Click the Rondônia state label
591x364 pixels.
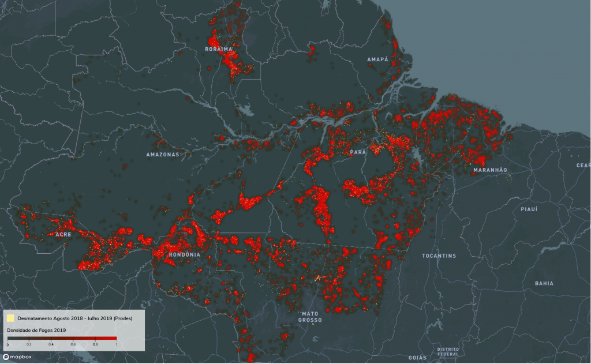point(185,254)
